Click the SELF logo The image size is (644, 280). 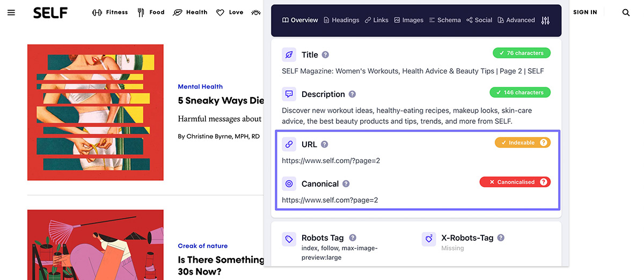(50, 12)
